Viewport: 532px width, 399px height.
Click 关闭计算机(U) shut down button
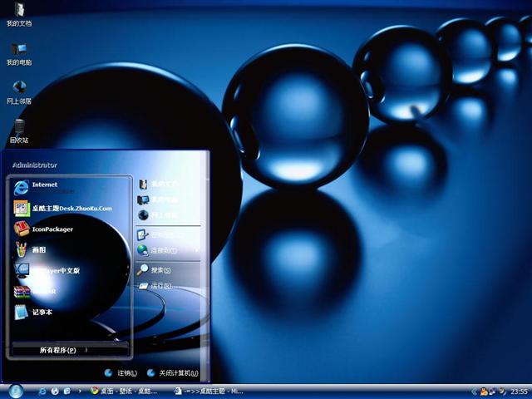click(x=172, y=373)
